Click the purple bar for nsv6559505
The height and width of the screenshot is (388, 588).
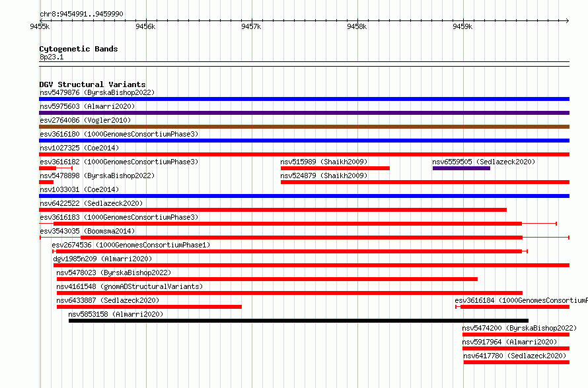tap(461, 168)
